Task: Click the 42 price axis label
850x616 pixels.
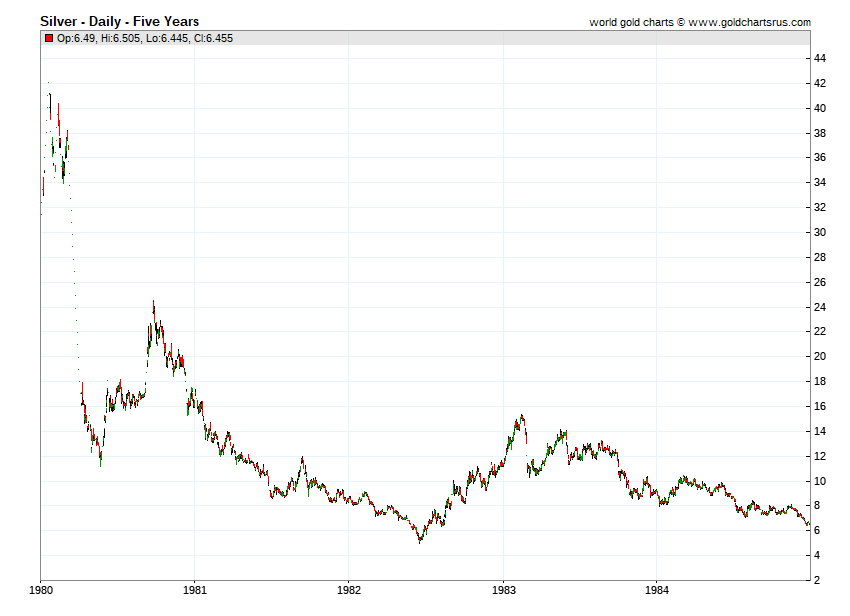Action: [820, 83]
